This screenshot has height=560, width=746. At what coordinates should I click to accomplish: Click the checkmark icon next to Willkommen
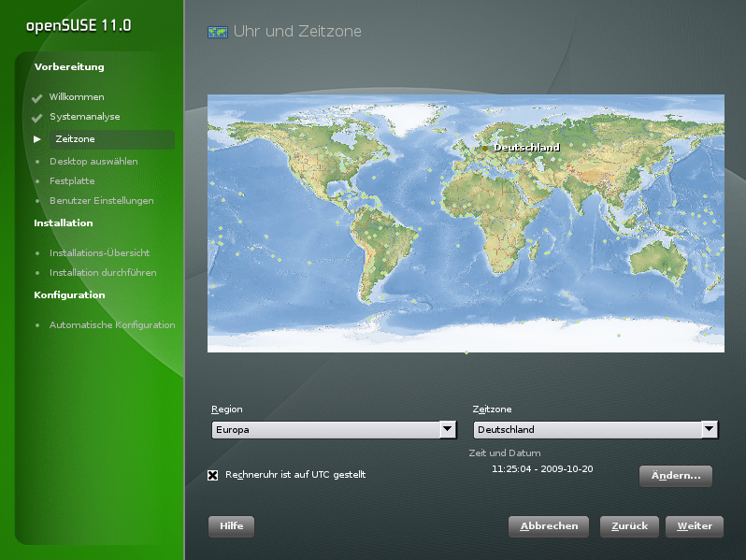click(37, 98)
